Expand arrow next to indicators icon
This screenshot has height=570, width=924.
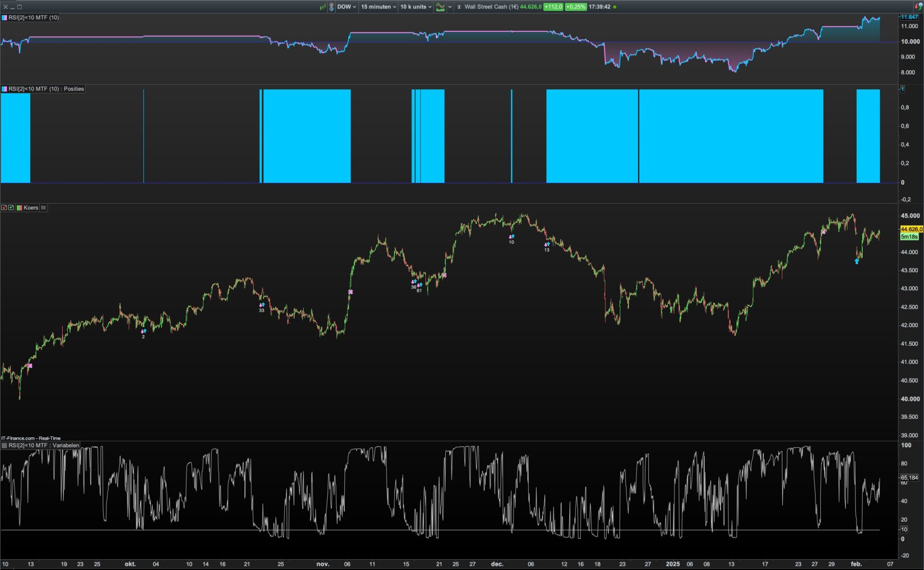(x=450, y=7)
